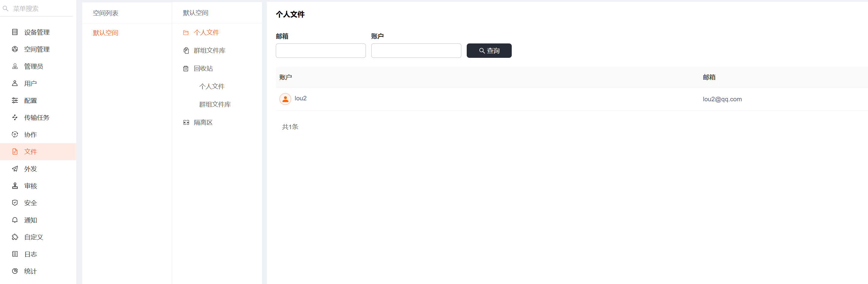This screenshot has width=868, height=284.
Task: Click the Administrator (管理员) icon
Action: click(15, 66)
